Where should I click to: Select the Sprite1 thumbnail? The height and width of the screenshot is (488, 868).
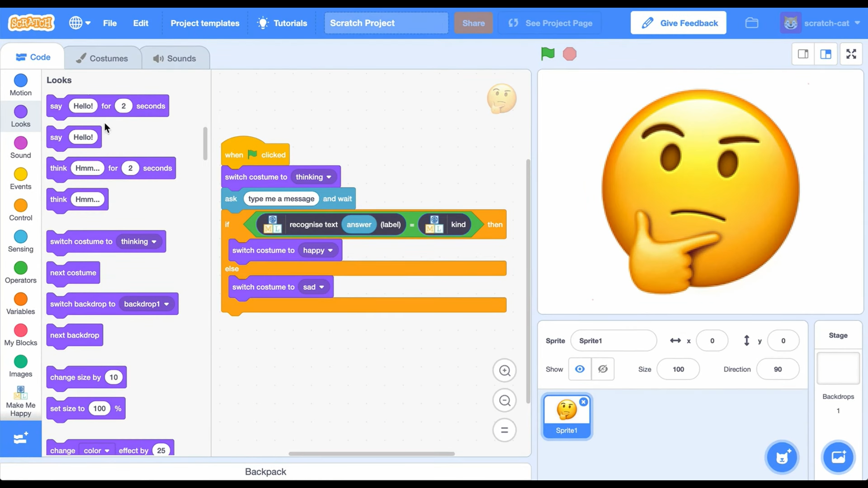tap(566, 416)
